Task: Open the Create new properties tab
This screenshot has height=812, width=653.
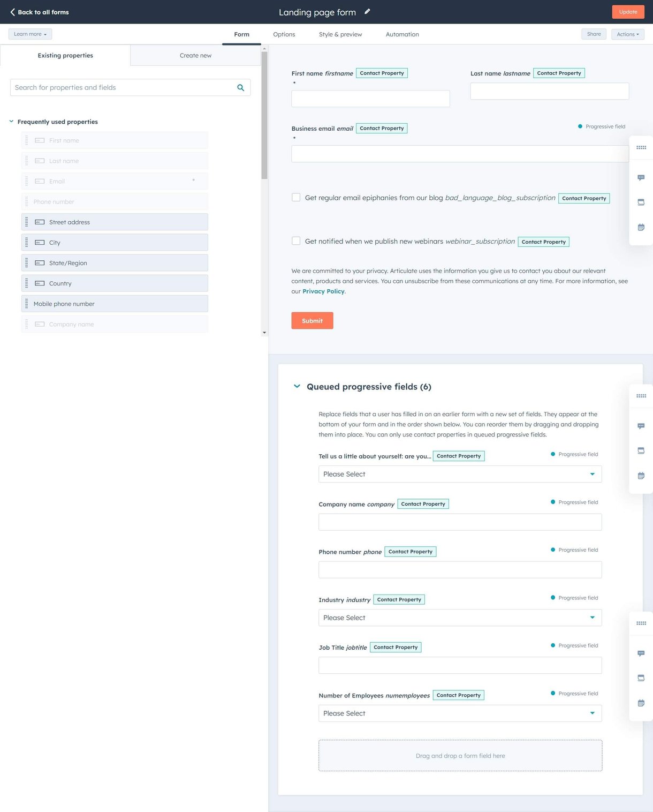Action: (x=195, y=56)
